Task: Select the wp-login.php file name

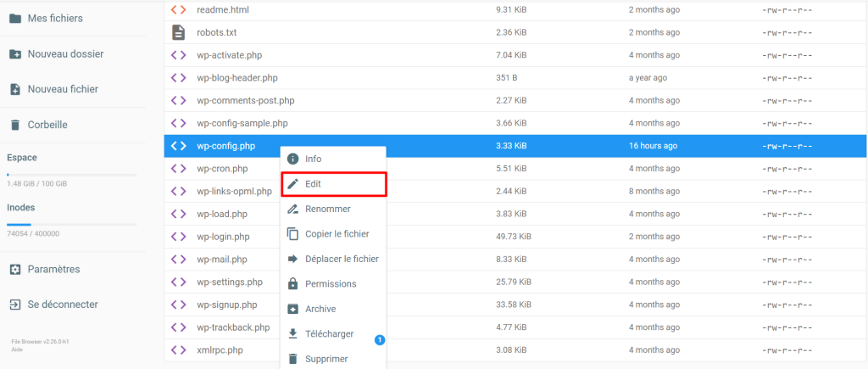Action: [223, 237]
